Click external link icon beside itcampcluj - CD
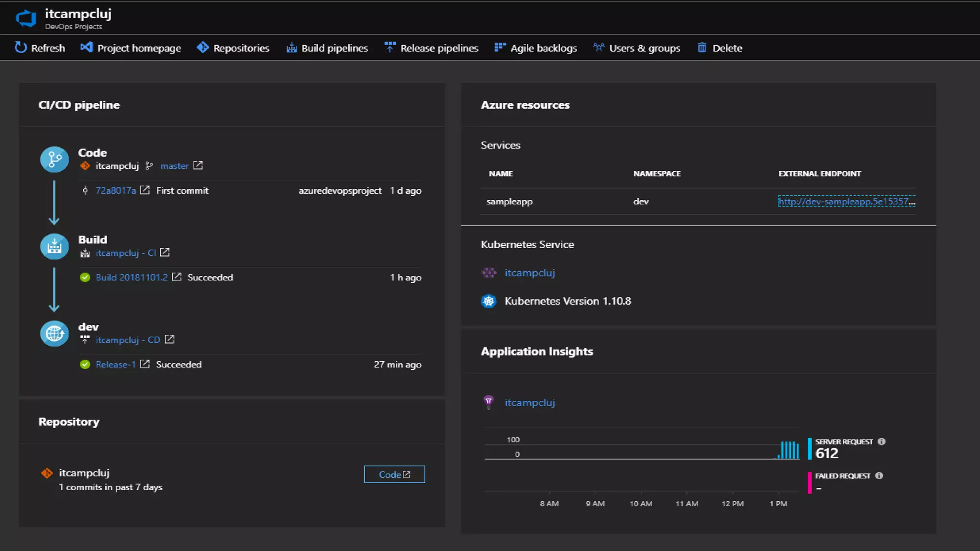Screen dimensions: 980x551 [169, 340]
